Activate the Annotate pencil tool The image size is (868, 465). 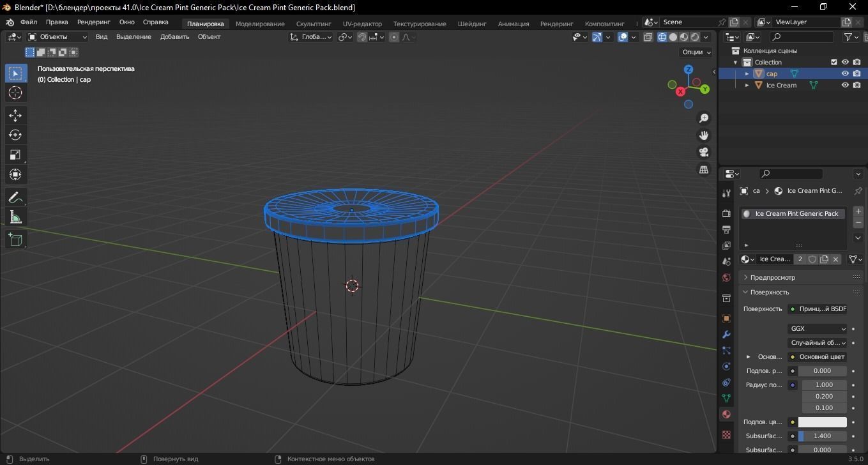pyautogui.click(x=15, y=197)
